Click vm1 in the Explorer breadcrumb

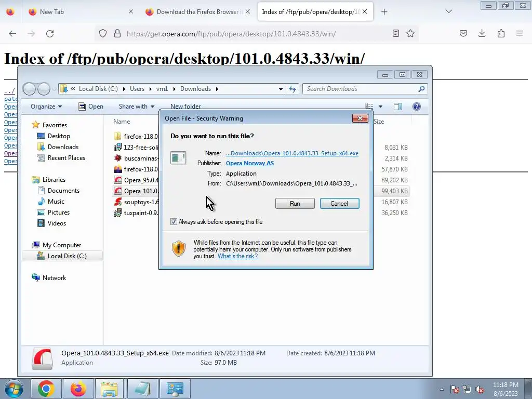click(162, 89)
